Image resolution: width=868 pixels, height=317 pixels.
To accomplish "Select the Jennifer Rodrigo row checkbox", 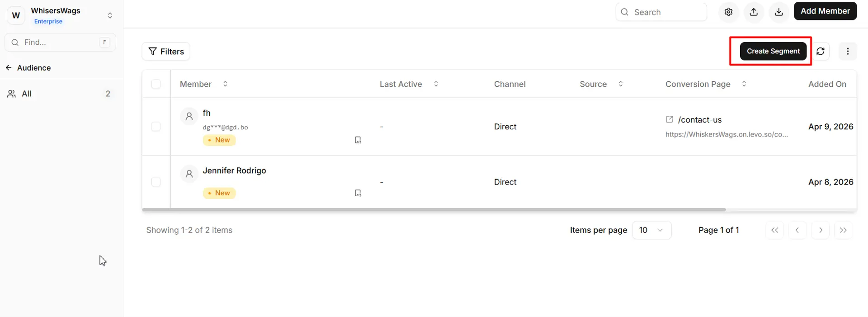I will (x=156, y=182).
